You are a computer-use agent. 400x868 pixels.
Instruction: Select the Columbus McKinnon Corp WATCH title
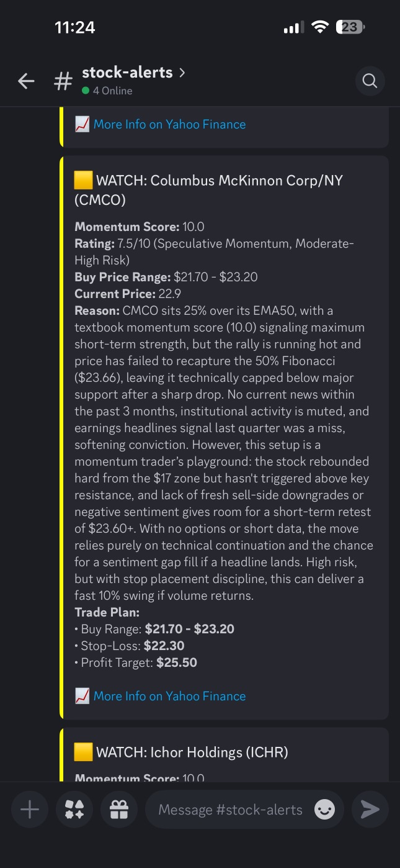[x=208, y=190]
